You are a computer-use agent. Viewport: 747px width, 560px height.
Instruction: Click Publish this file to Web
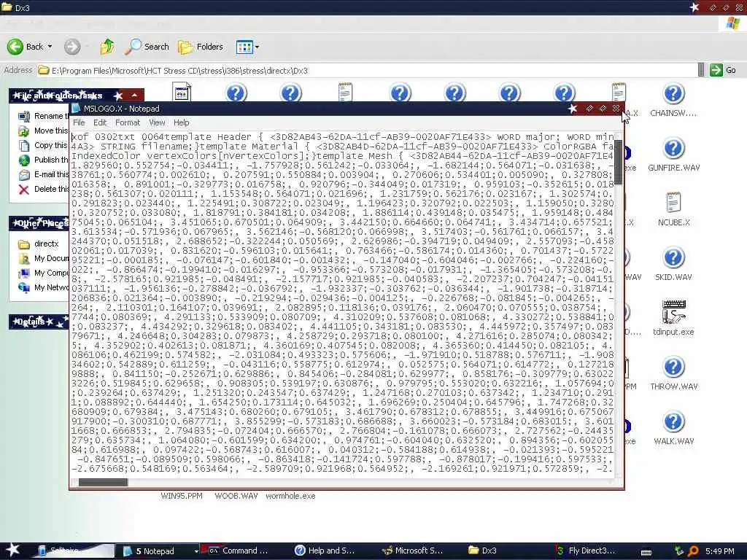43,160
